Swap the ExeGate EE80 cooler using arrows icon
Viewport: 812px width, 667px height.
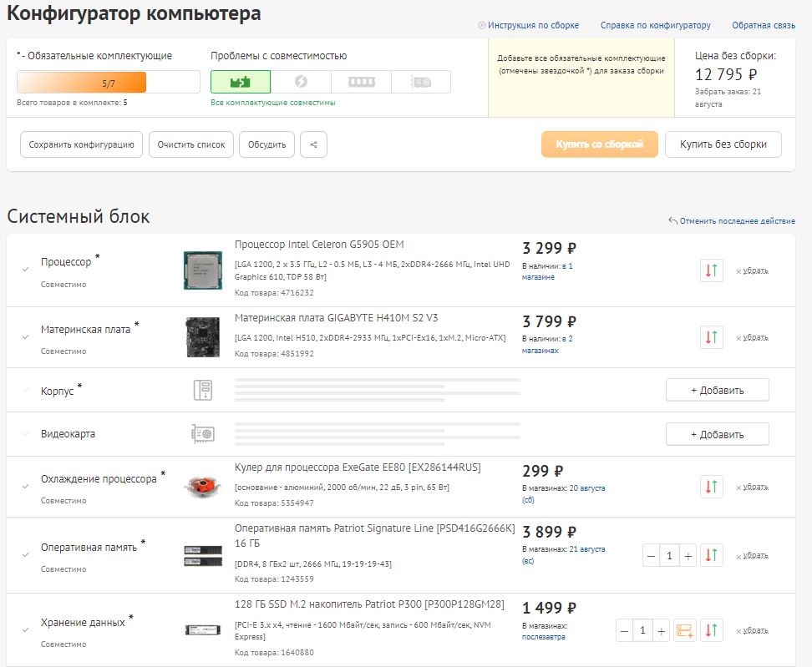coord(712,487)
